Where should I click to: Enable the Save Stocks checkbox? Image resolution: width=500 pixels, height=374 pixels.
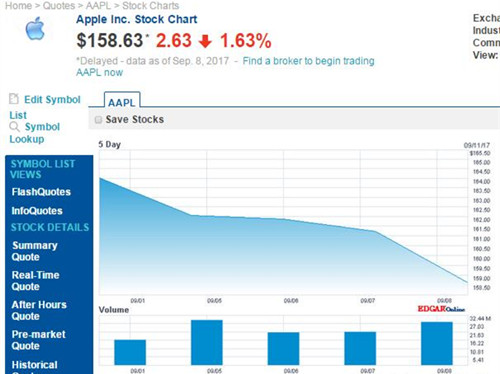98,120
